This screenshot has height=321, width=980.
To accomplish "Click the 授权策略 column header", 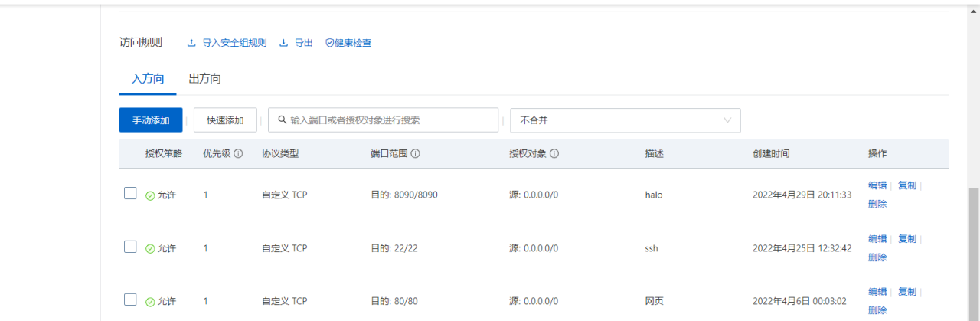I will click(x=164, y=153).
